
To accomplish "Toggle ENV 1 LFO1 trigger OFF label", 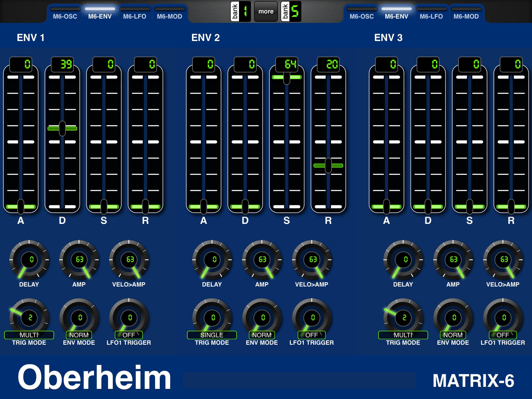I will click(129, 335).
